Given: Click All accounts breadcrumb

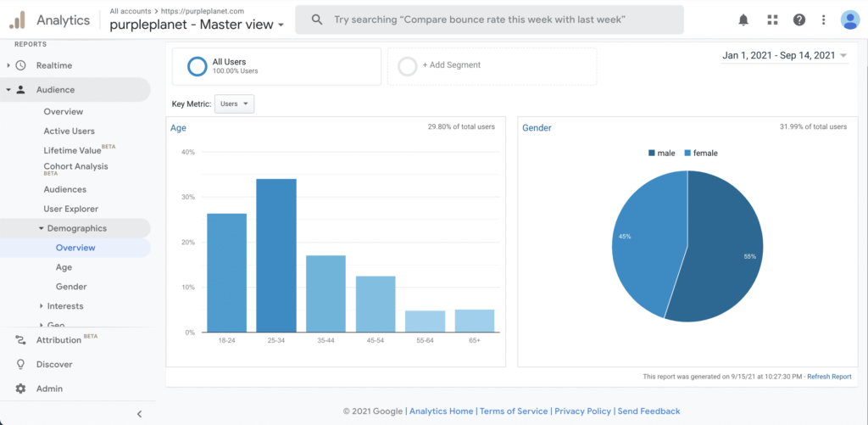Looking at the screenshot, I should (x=130, y=10).
